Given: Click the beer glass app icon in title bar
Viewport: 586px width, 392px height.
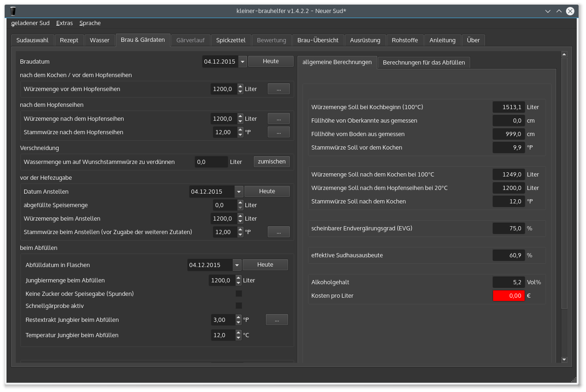Looking at the screenshot, I should pyautogui.click(x=13, y=11).
